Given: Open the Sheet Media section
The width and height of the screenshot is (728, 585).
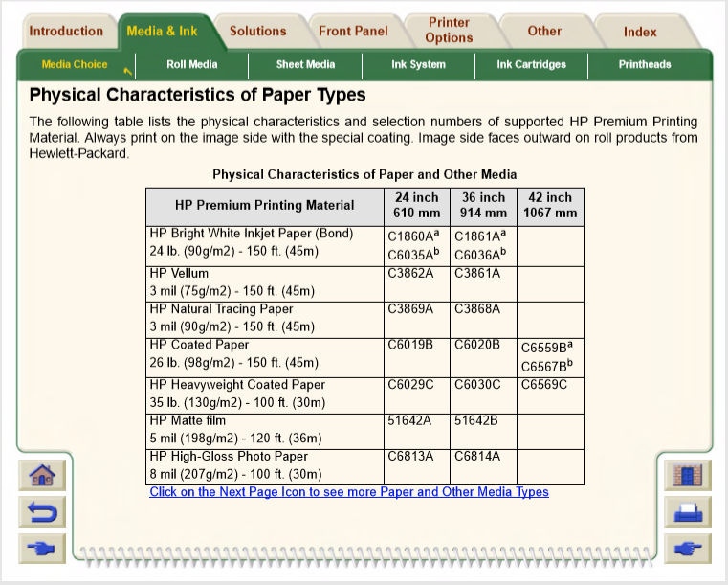Looking at the screenshot, I should pos(305,64).
